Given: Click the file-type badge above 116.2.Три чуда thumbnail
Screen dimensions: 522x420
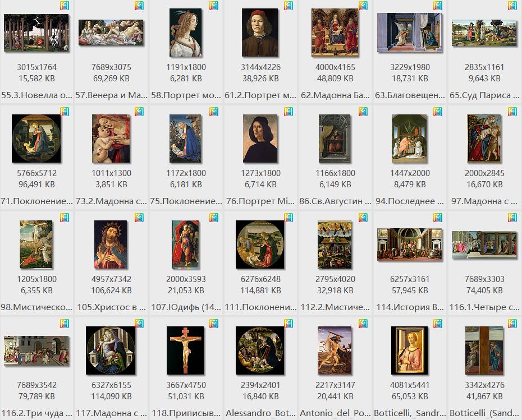Looking at the screenshot, I should (65, 324).
